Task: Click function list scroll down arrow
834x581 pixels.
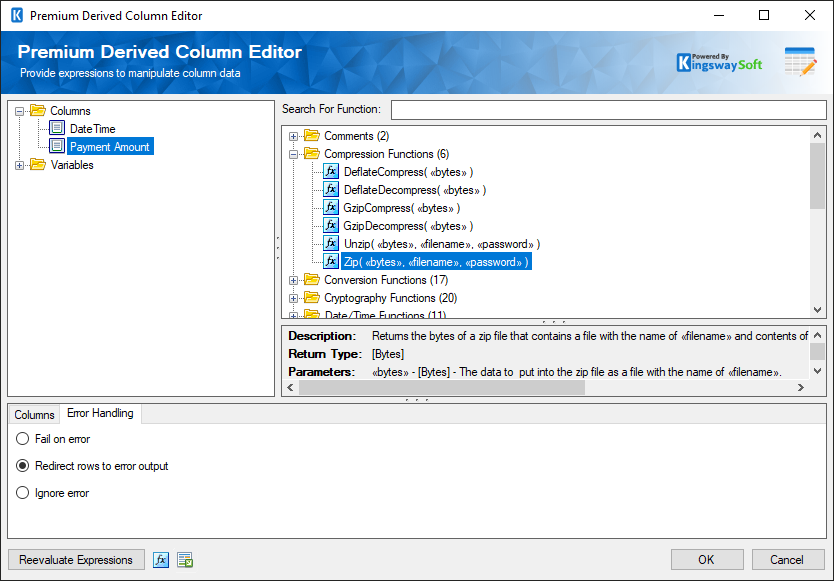Action: click(818, 310)
